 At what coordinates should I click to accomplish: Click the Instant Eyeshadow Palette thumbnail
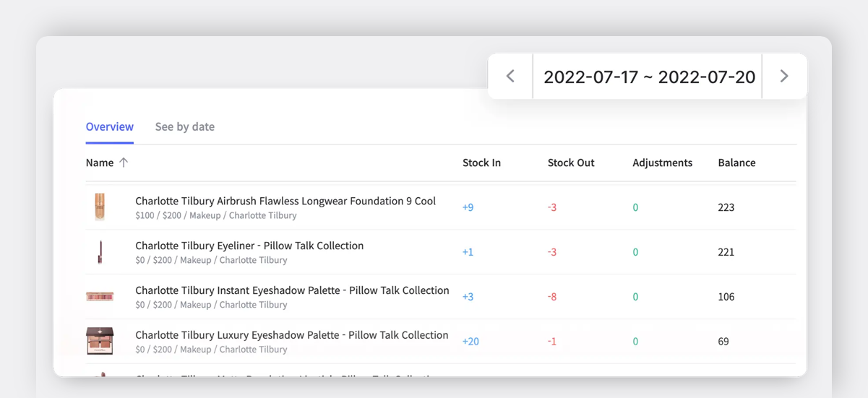coord(100,297)
